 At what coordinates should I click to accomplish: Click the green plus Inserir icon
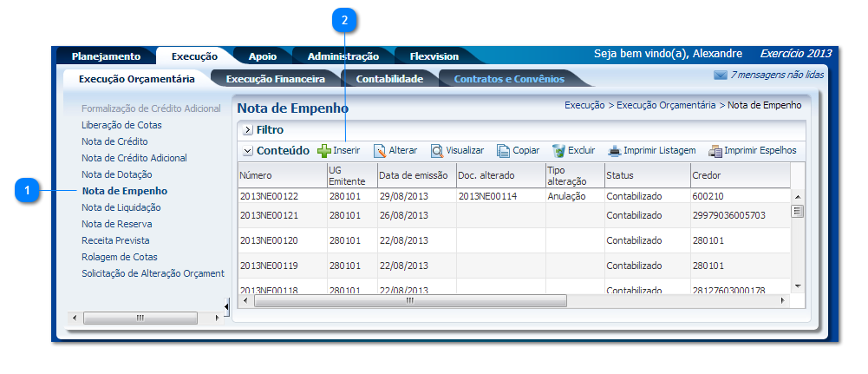324,151
